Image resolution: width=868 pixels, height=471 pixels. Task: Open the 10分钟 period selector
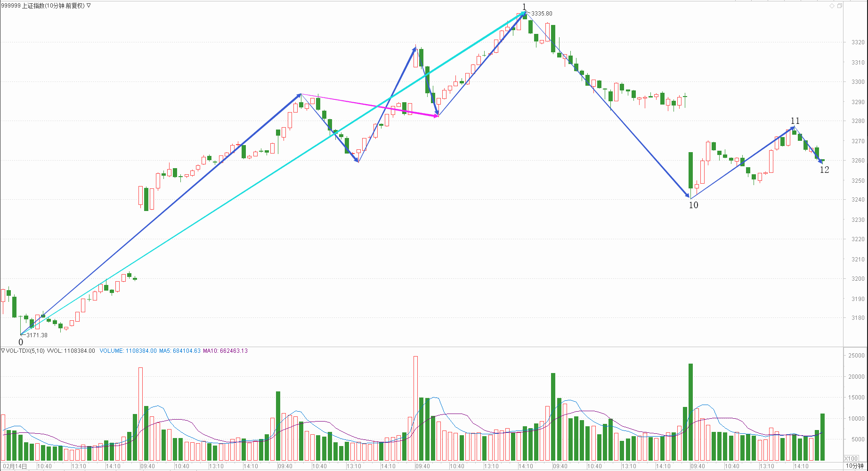855,466
